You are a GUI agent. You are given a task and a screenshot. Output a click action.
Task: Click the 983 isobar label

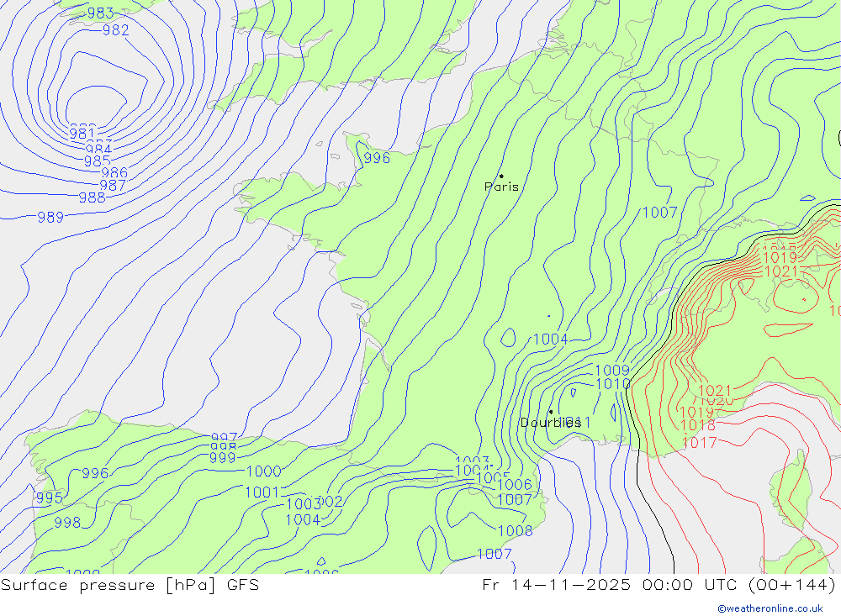click(101, 13)
